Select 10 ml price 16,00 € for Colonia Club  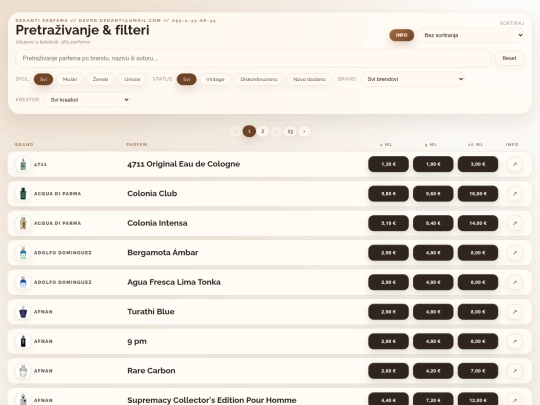(x=478, y=194)
